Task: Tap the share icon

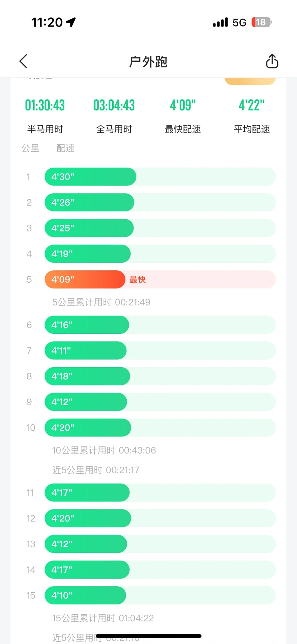Action: tap(272, 61)
